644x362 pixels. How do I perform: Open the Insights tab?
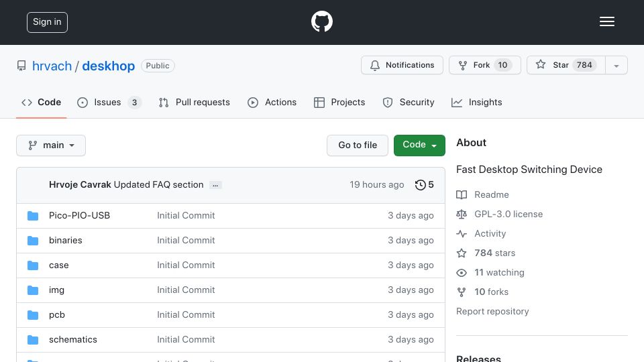(476, 102)
